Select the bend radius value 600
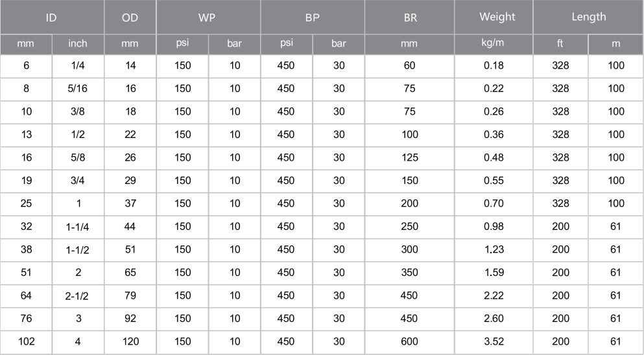 click(409, 341)
